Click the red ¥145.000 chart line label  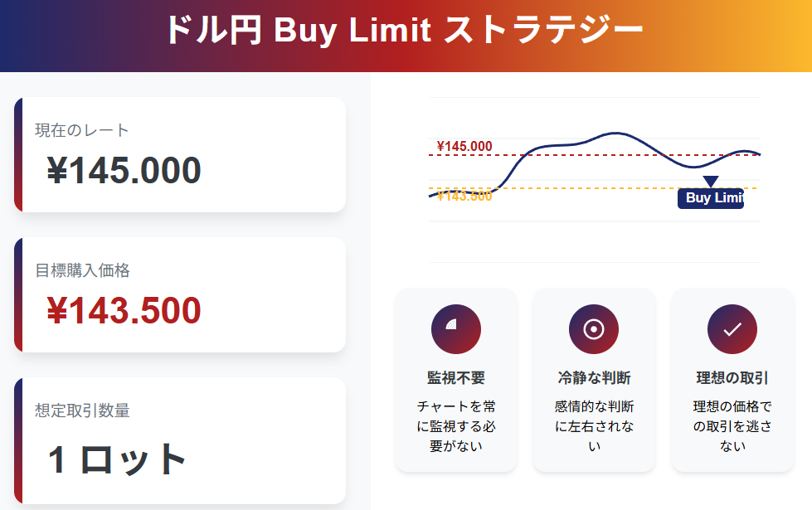pos(464,147)
